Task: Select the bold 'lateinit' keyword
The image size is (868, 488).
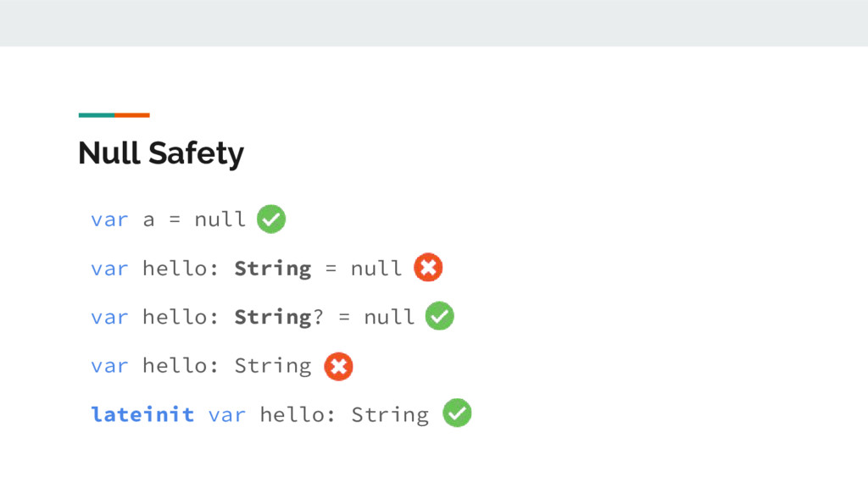Action: point(142,414)
